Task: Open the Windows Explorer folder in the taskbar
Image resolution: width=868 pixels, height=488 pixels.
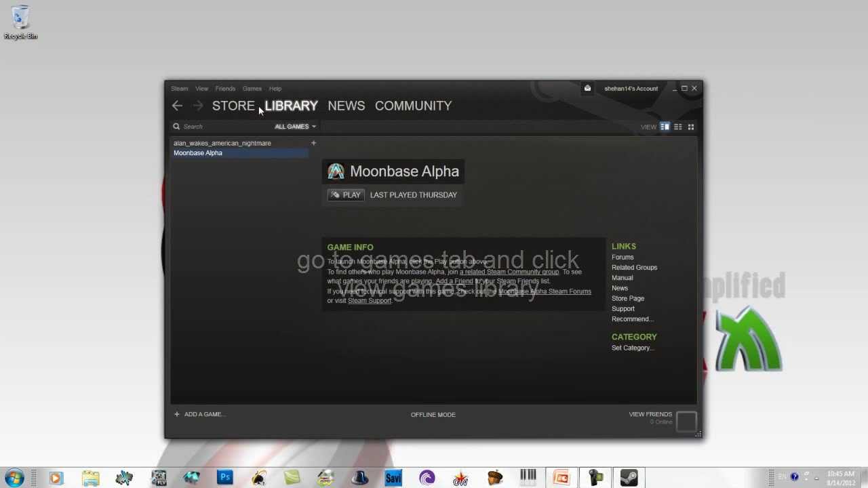Action: pyautogui.click(x=90, y=477)
